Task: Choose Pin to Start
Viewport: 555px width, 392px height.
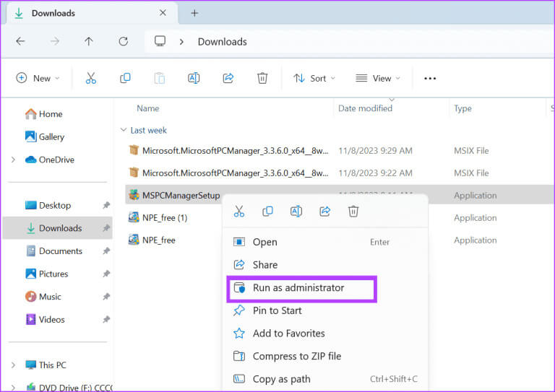Action: [x=325, y=310]
